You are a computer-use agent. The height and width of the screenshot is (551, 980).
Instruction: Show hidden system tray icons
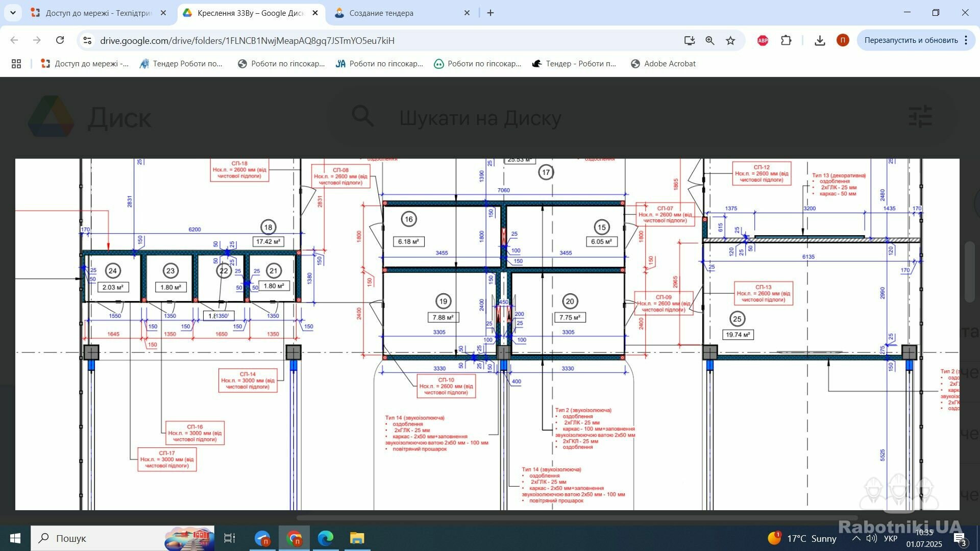coord(856,538)
